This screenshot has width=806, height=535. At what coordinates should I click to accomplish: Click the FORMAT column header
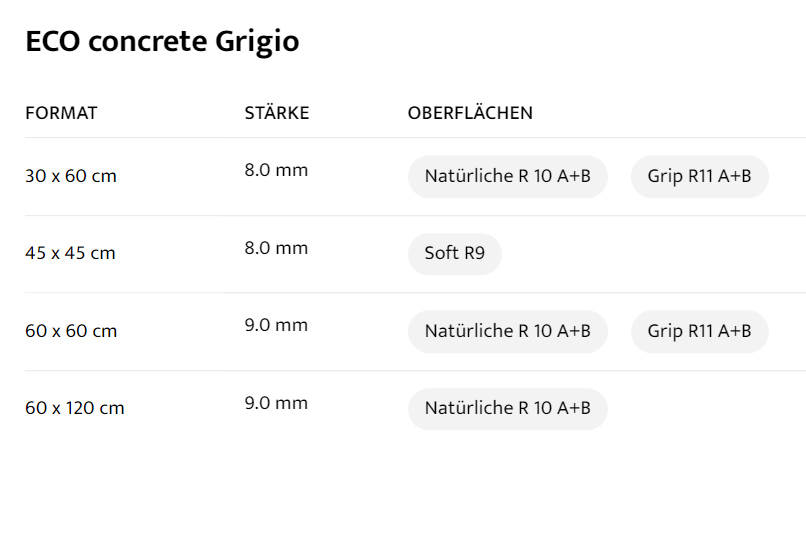click(x=61, y=113)
